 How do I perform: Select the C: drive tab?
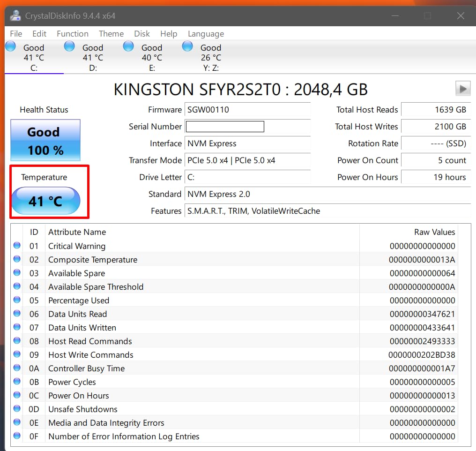point(34,57)
